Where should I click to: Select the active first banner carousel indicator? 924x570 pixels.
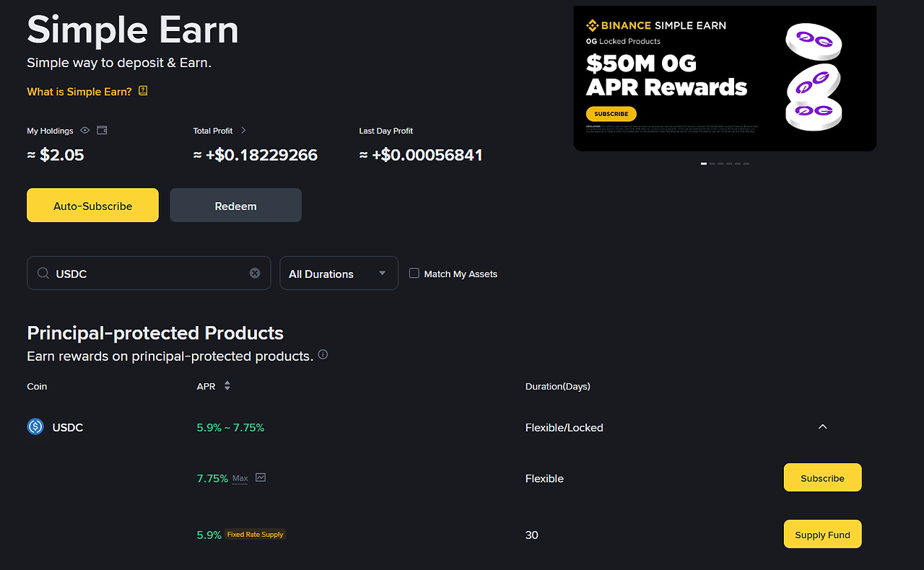704,164
